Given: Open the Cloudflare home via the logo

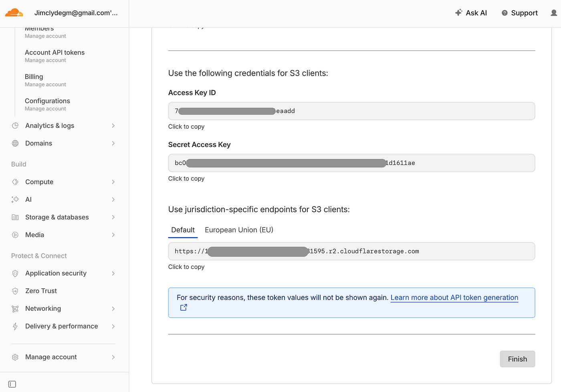Looking at the screenshot, I should click(x=14, y=12).
